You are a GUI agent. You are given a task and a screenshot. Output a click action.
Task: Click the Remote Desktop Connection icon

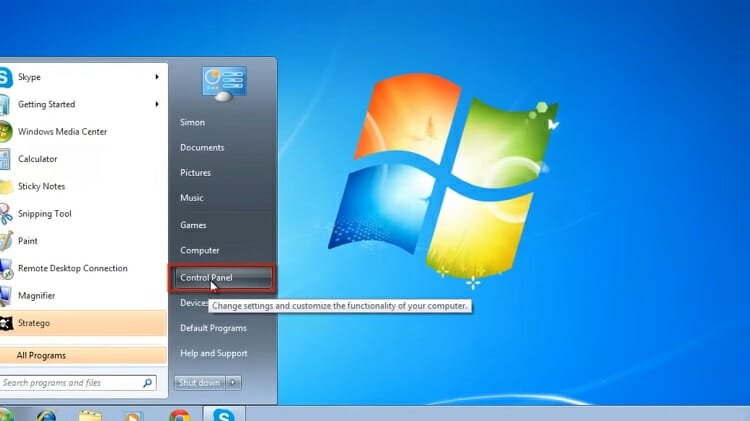click(x=6, y=269)
